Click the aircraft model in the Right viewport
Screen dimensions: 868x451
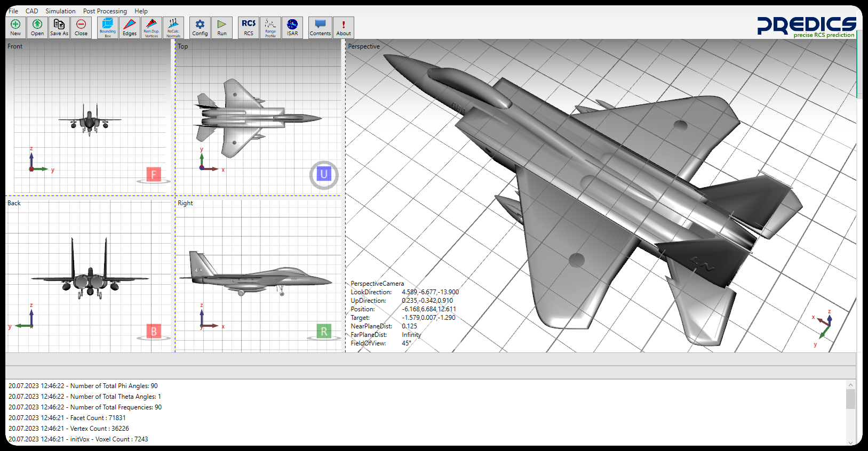255,273
